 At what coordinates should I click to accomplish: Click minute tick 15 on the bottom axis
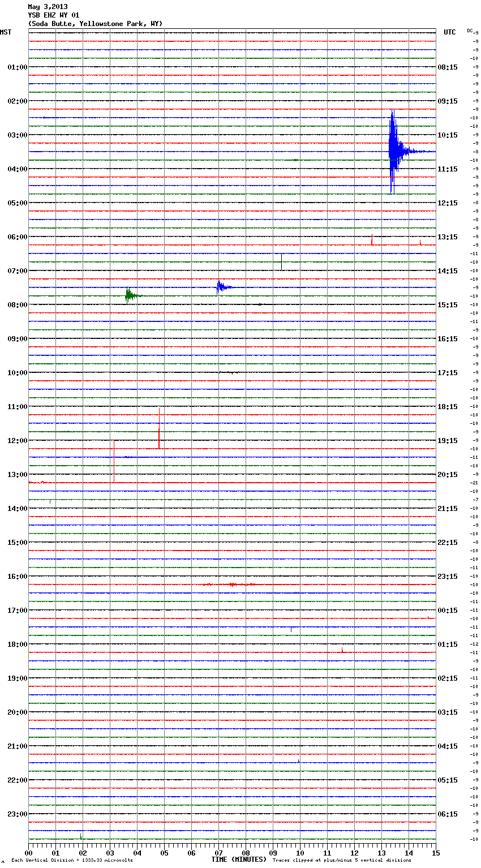point(436,853)
